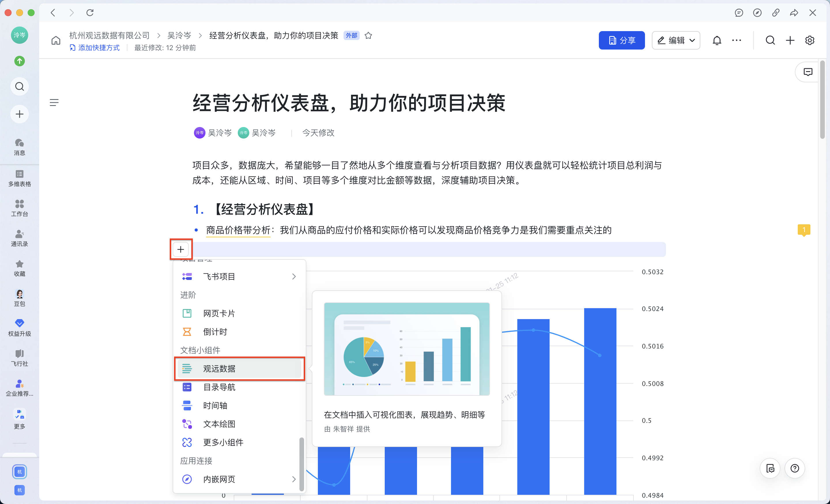Choose 观远数据 widget in menu
Viewport: 830px width, 504px height.
(x=239, y=369)
